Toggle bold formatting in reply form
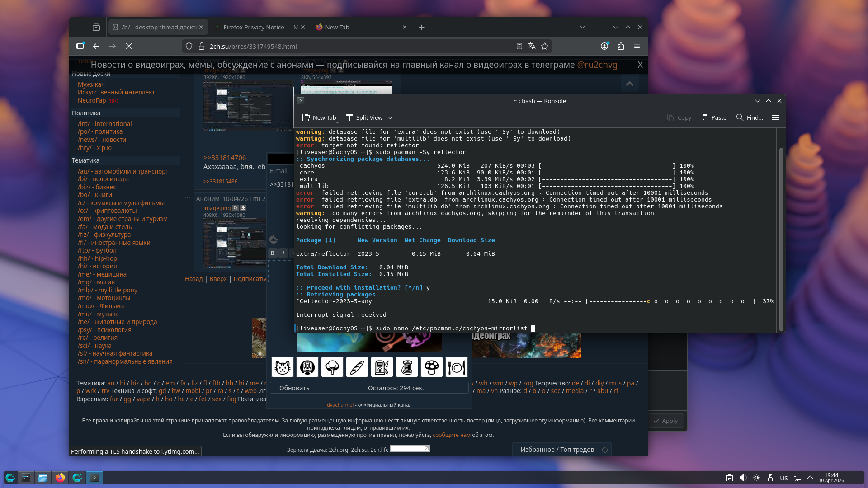Viewport: 868px width, 488px height. (x=273, y=253)
